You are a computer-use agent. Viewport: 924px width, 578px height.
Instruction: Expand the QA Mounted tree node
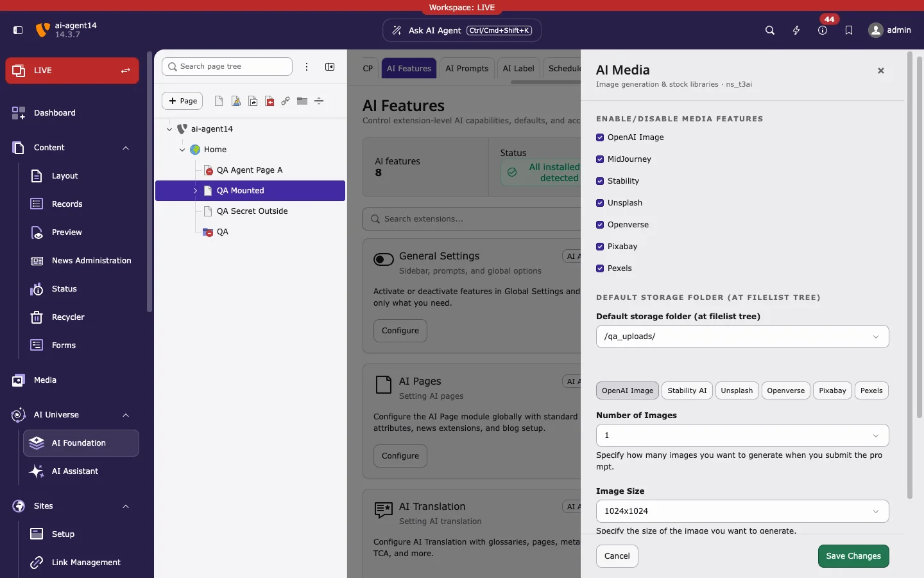coord(196,191)
